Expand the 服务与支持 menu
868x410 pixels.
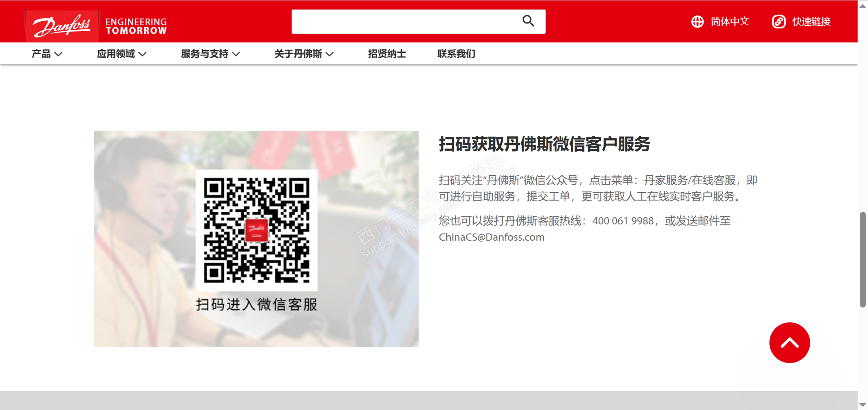(210, 54)
